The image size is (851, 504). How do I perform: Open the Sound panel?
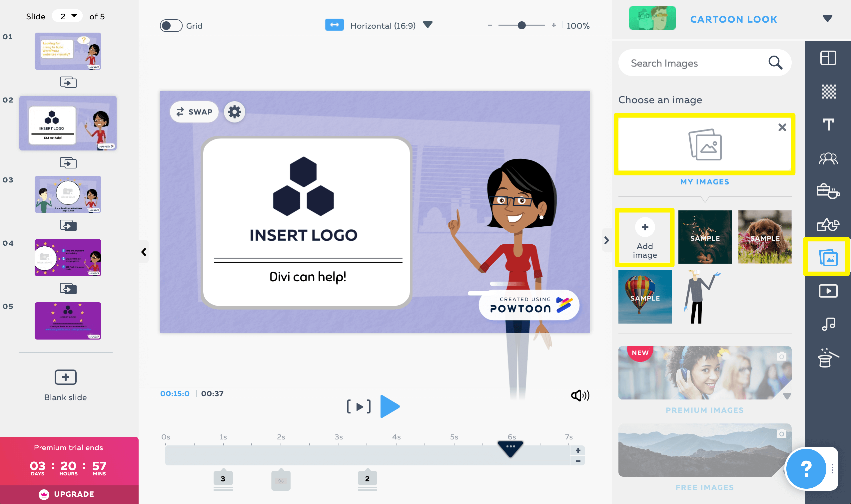[x=828, y=324]
